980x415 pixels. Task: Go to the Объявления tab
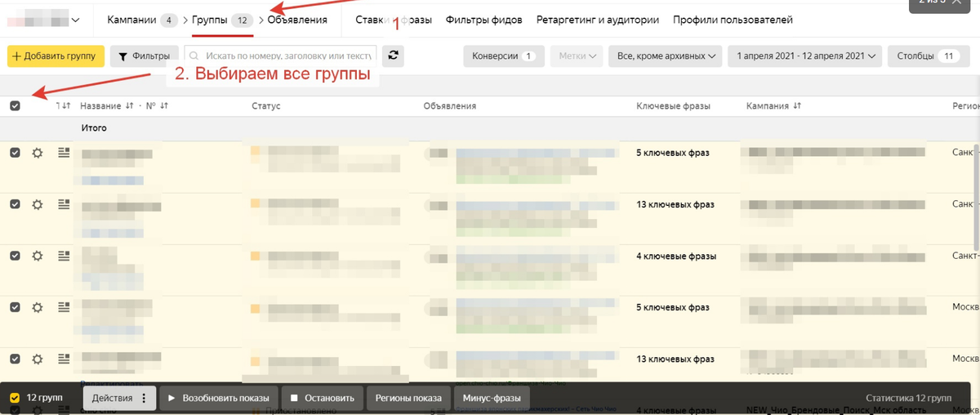tap(297, 20)
